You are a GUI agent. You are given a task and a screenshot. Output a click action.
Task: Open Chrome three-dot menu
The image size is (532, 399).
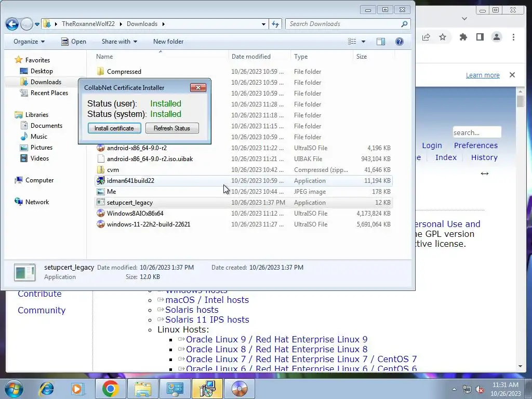pos(513,37)
